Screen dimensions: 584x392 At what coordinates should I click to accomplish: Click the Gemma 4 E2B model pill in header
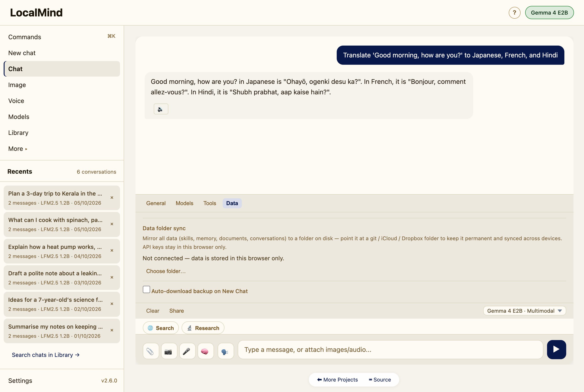tap(549, 13)
